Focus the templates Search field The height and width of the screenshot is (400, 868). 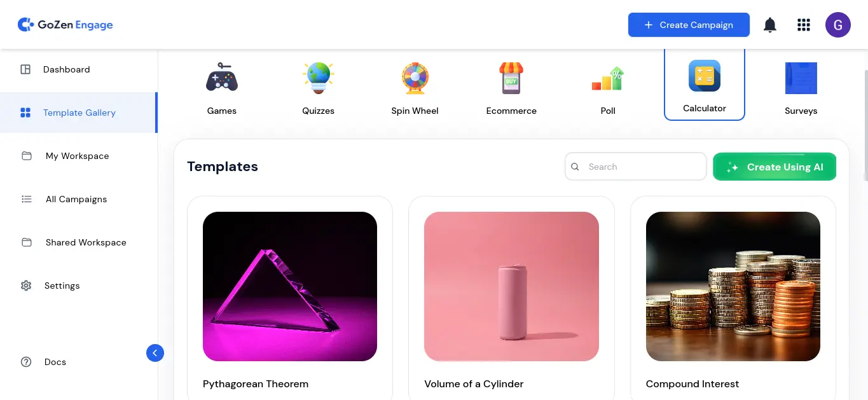click(636, 167)
